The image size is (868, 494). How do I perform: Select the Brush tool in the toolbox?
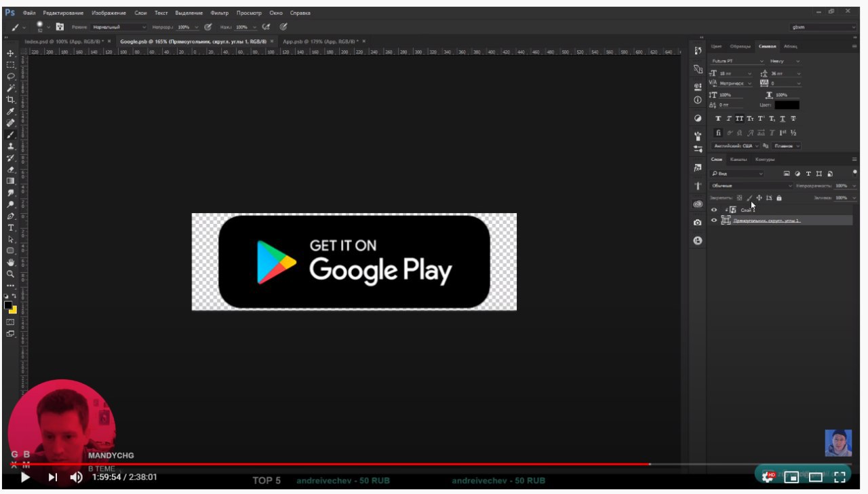point(10,134)
